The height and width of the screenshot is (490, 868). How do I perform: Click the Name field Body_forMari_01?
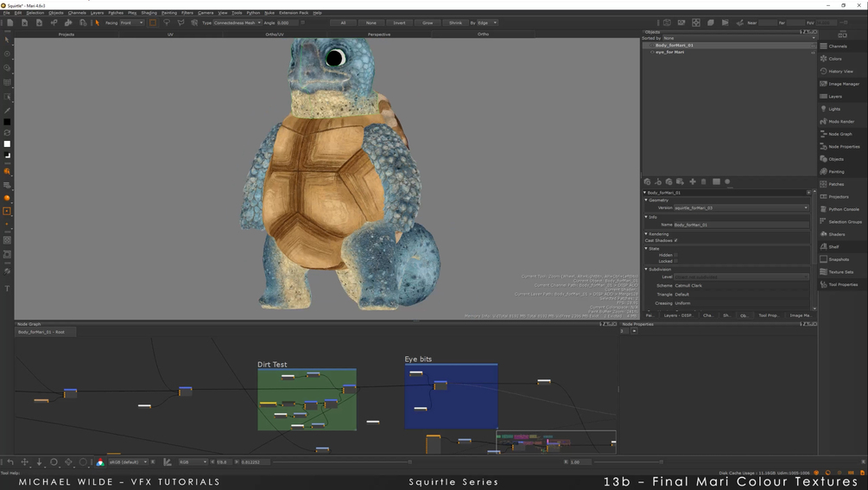pos(741,225)
